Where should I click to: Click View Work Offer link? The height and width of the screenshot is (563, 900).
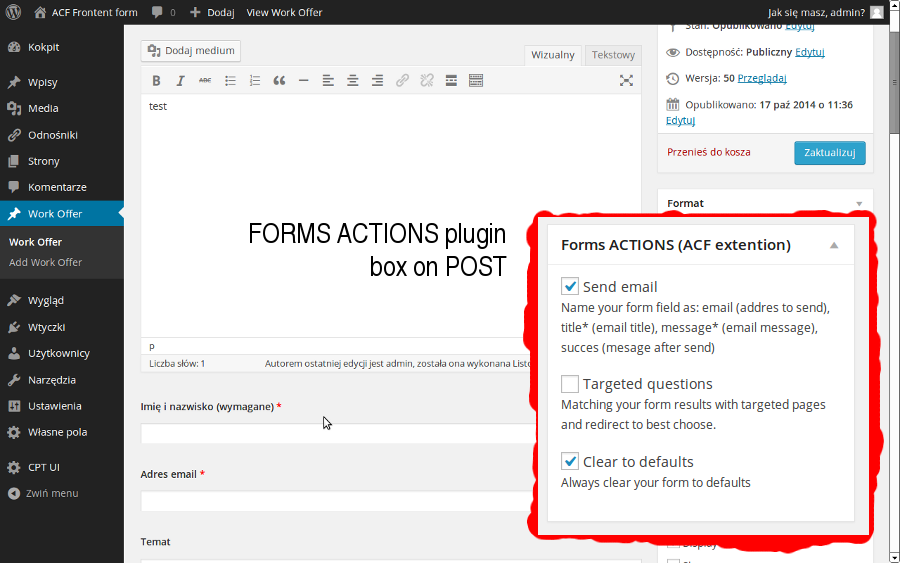[x=284, y=12]
